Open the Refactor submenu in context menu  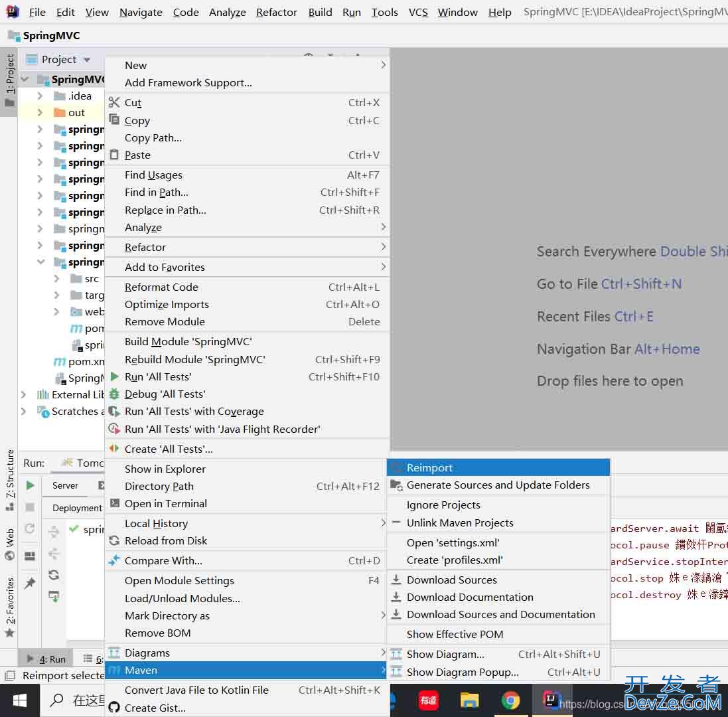247,247
